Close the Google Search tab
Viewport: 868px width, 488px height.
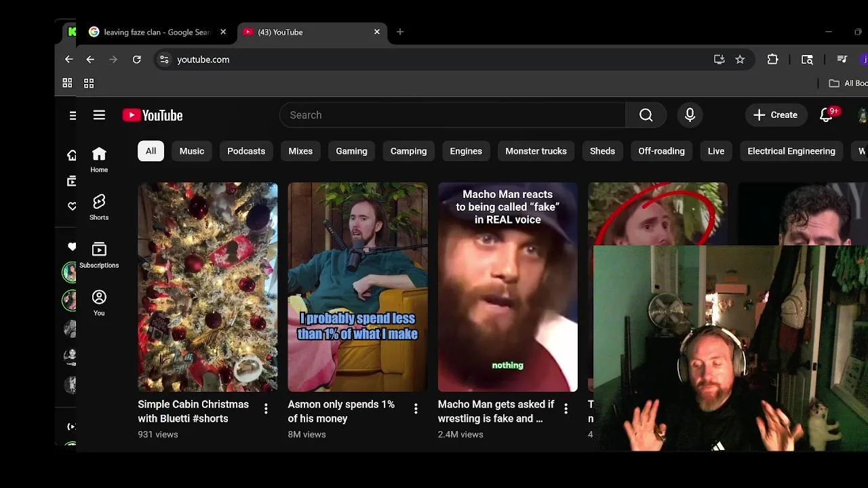tap(223, 32)
